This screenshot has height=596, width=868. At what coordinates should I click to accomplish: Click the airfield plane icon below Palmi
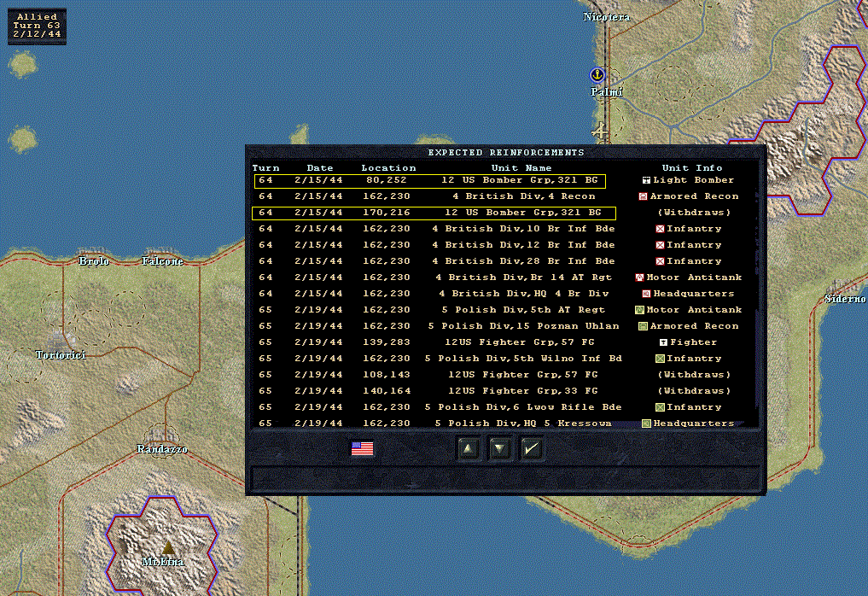(599, 131)
